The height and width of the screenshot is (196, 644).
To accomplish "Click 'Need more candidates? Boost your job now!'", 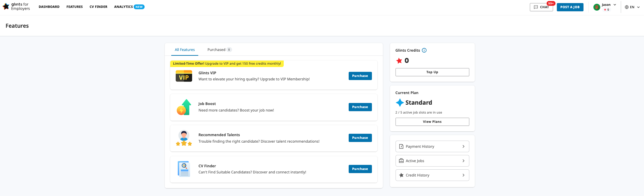I will [x=236, y=110].
